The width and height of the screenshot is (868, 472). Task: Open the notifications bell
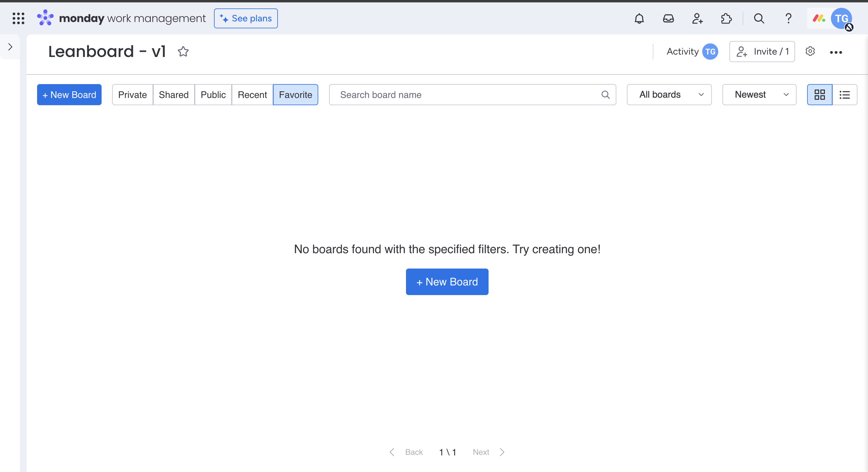point(639,18)
